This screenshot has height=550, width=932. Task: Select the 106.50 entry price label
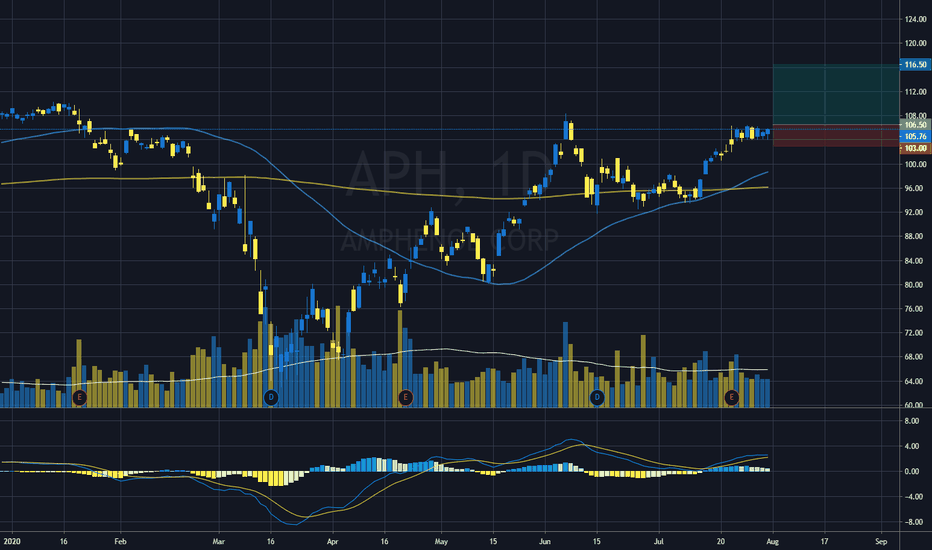pos(915,124)
